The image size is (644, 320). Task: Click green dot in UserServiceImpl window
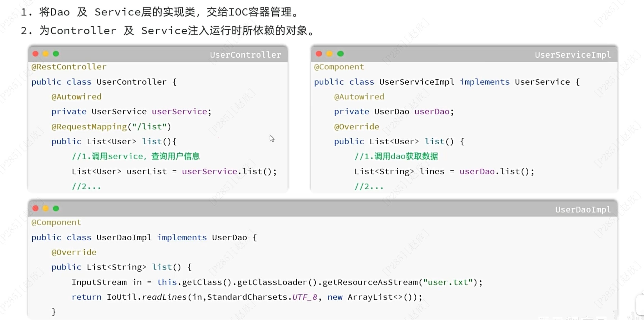click(x=340, y=54)
